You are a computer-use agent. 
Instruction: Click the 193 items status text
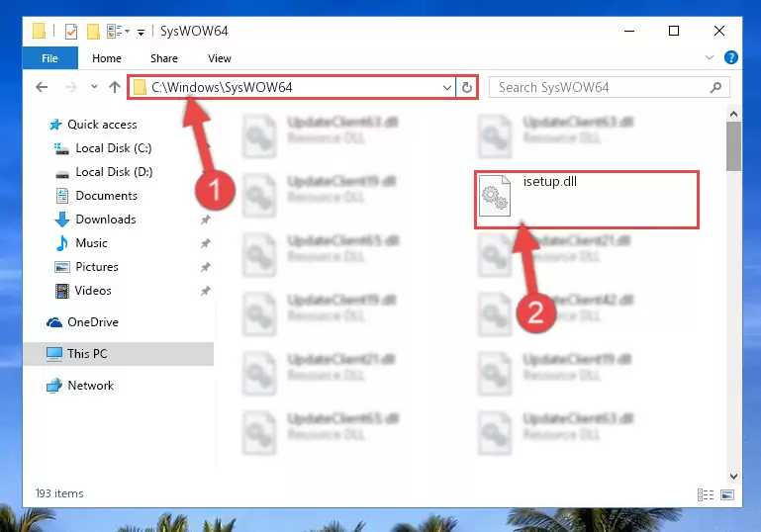click(59, 493)
